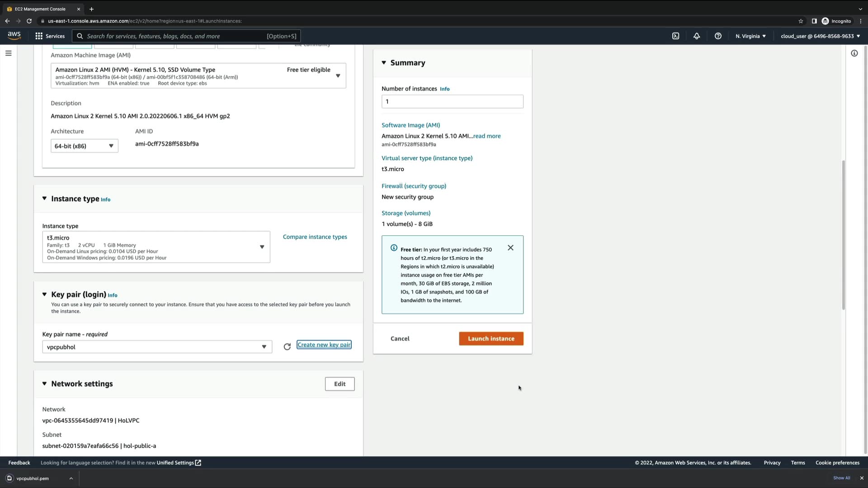
Task: Collapse the Instance type section
Action: (44, 198)
